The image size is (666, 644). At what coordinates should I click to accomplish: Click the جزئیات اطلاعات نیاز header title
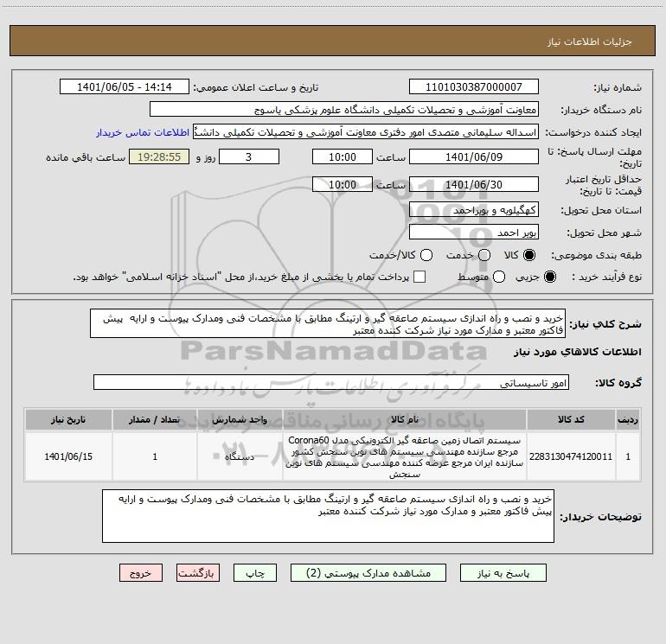tap(590, 41)
